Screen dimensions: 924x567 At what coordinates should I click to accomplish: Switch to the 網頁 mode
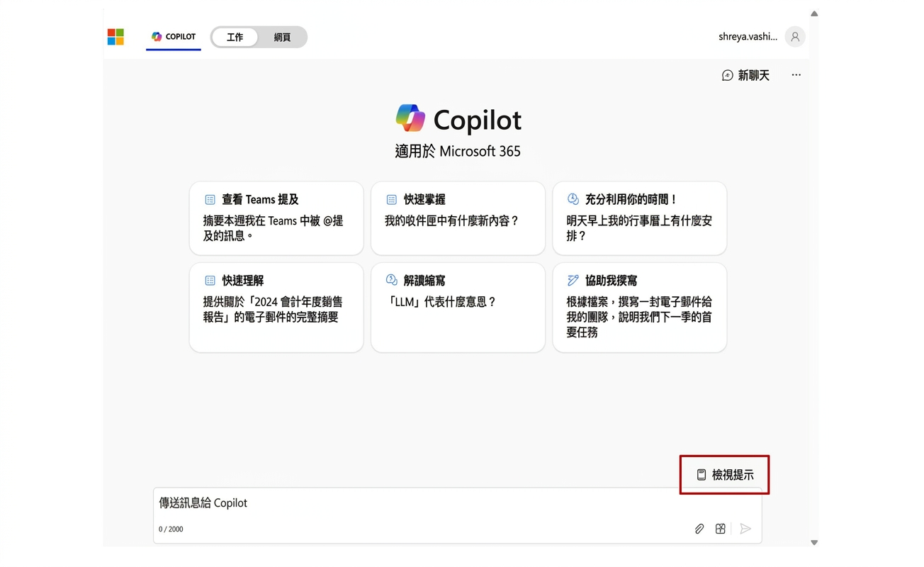pyautogui.click(x=282, y=37)
